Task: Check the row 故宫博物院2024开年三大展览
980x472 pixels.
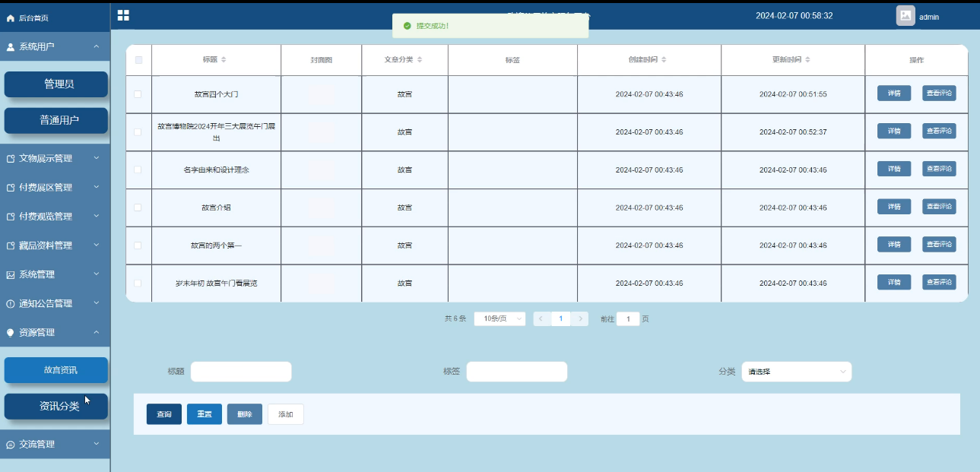Action: (x=138, y=132)
